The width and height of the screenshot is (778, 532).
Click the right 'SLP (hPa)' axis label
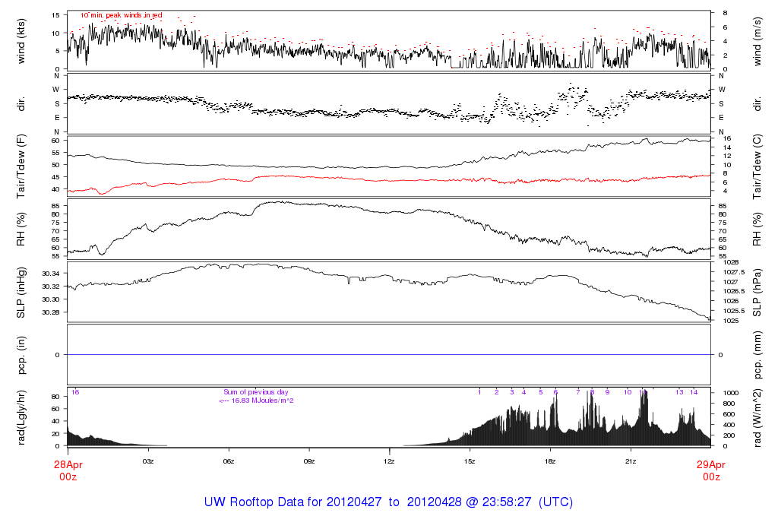tap(757, 291)
